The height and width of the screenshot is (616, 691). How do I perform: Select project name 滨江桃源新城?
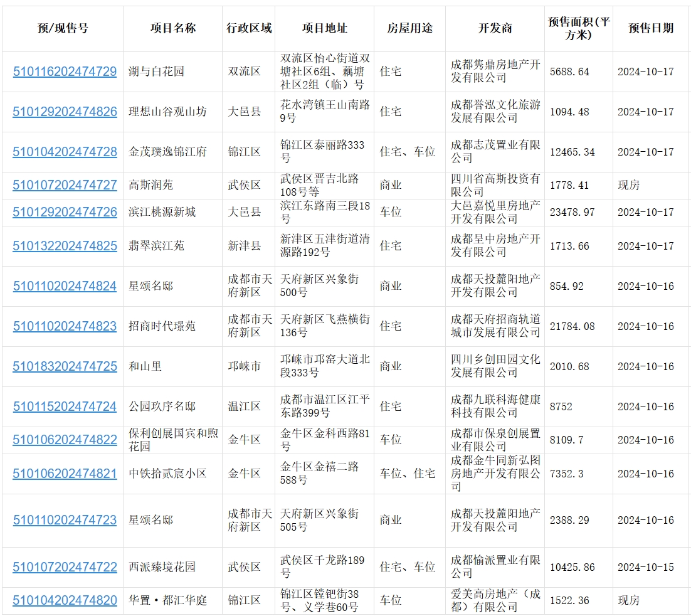click(x=162, y=212)
